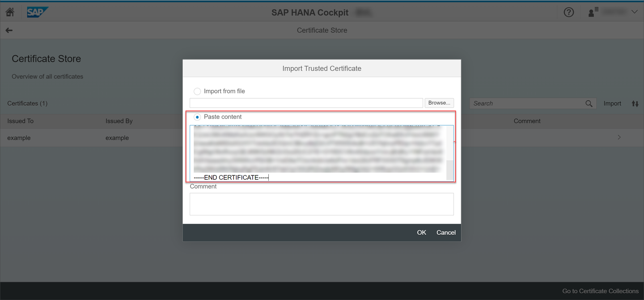Click the END CERTIFICATE line
This screenshot has width=644, height=300.
pos(231,177)
